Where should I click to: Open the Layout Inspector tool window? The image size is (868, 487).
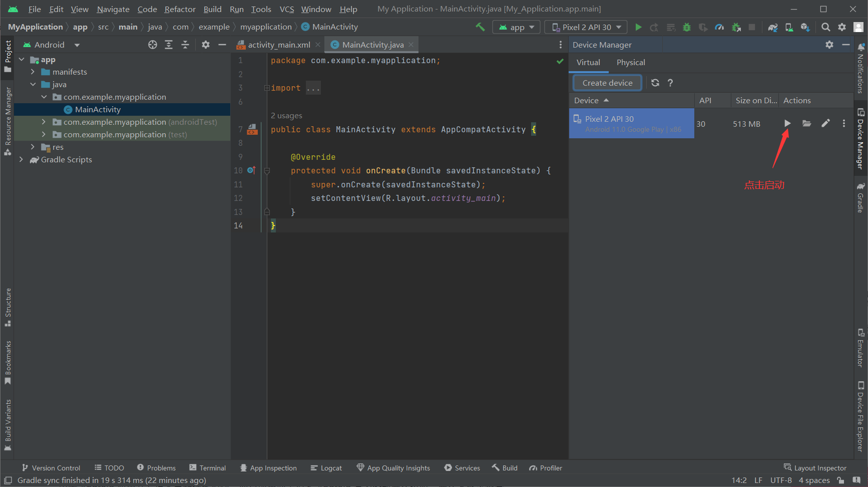click(x=815, y=468)
